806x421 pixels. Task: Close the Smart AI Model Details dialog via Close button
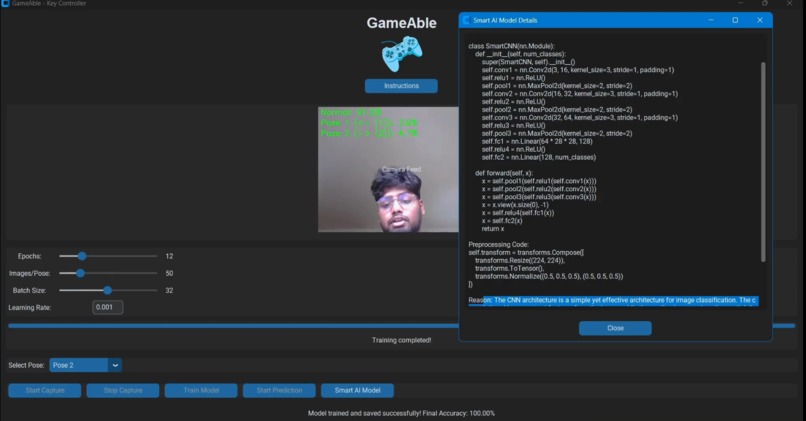(615, 328)
